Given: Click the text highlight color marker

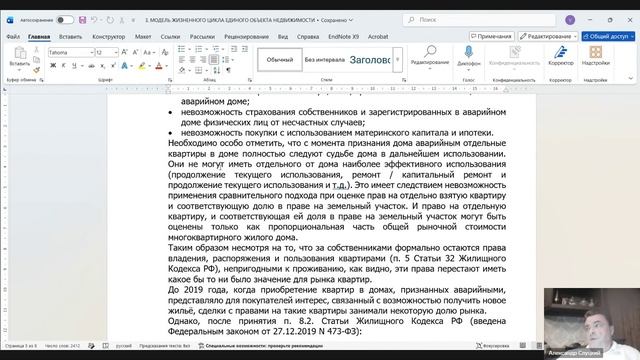Looking at the screenshot, I should pos(141,66).
